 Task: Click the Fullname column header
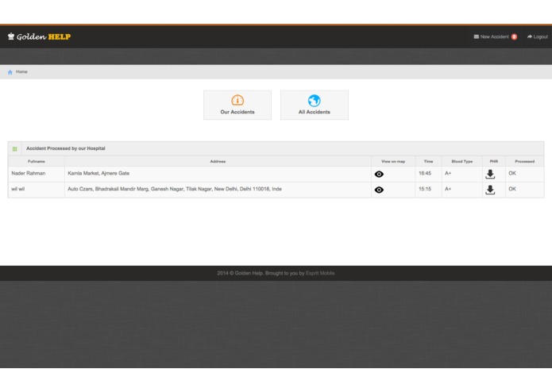(37, 161)
